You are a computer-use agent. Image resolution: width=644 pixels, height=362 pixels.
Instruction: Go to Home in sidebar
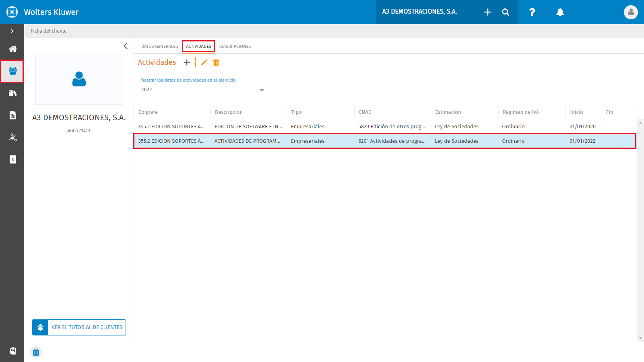(x=13, y=49)
